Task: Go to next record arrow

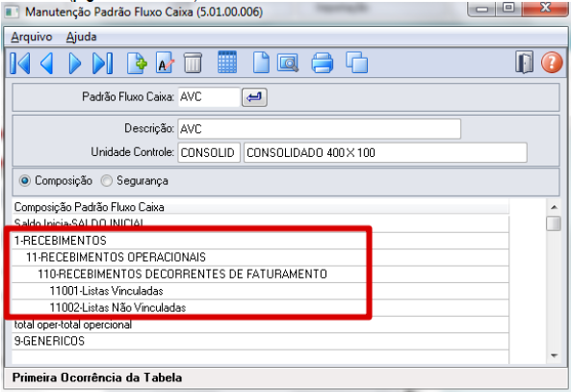Action: pyautogui.click(x=75, y=64)
